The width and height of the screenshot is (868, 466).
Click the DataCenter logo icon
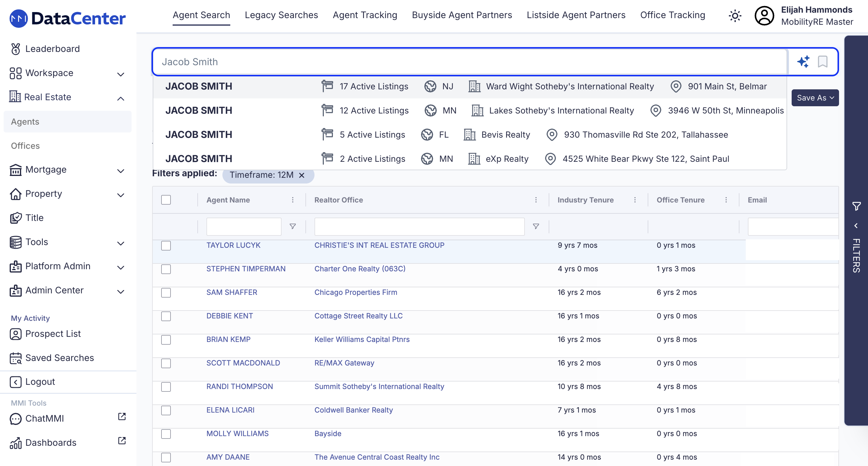coord(18,18)
